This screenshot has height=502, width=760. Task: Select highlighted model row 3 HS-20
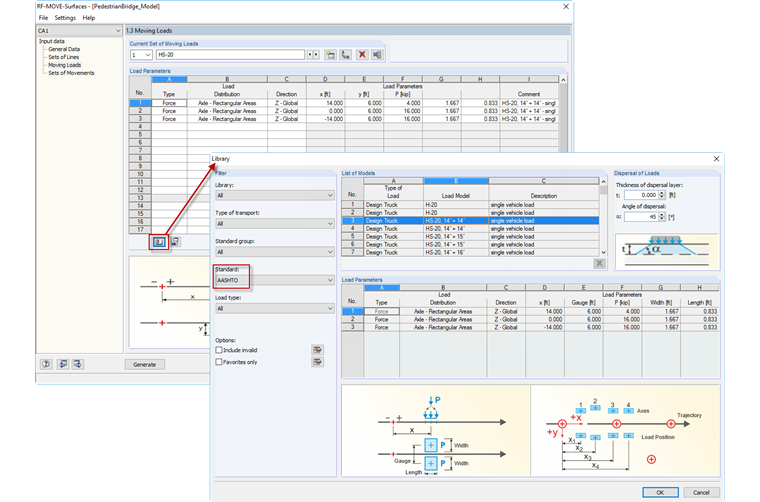470,220
